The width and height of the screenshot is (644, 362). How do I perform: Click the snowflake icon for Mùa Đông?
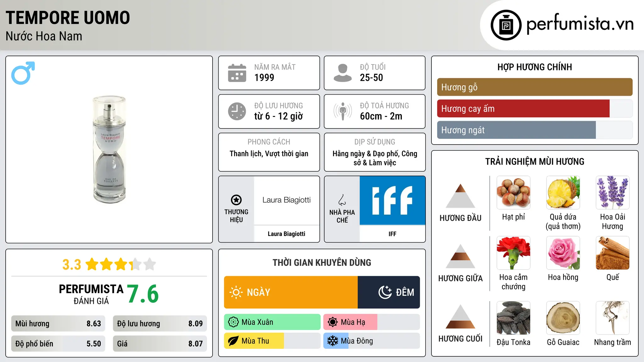[x=333, y=341]
